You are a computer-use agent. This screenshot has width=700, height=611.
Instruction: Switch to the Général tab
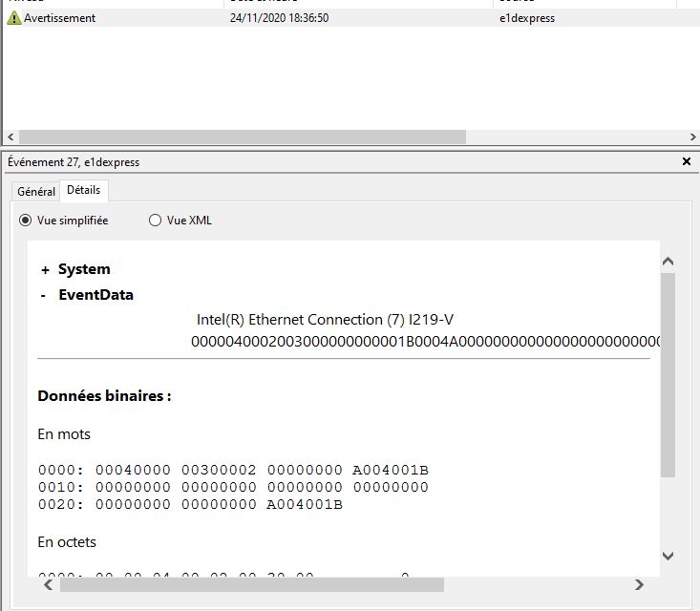36,192
